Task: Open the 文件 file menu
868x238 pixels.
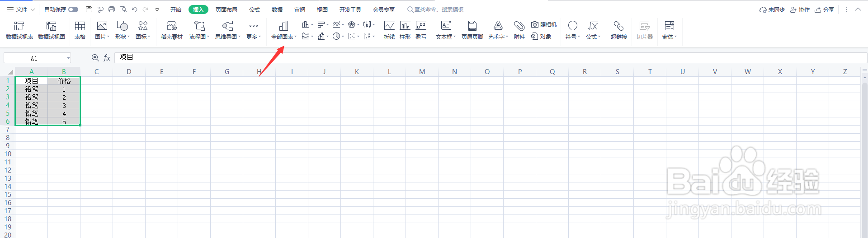Action: (x=21, y=9)
